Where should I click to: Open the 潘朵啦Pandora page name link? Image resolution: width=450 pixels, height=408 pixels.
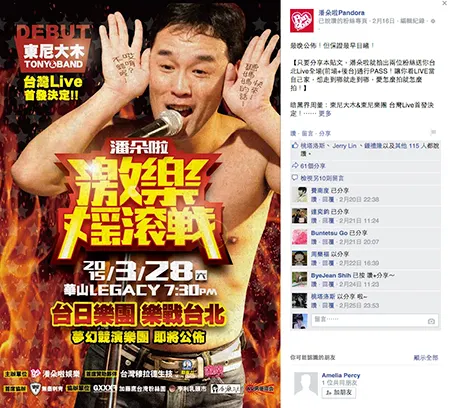point(341,13)
